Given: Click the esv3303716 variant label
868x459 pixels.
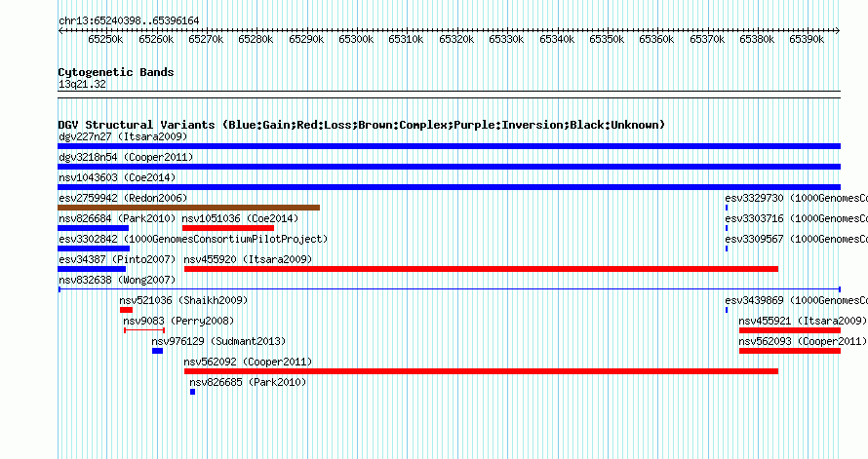Looking at the screenshot, I should point(797,218).
